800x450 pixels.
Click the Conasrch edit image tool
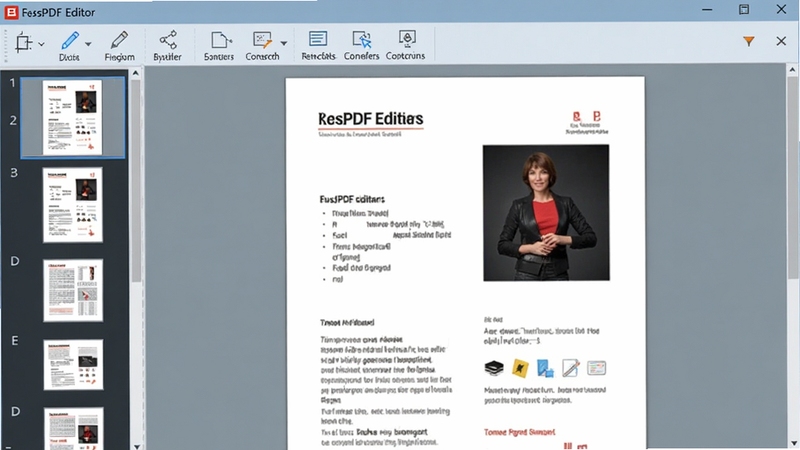262,40
